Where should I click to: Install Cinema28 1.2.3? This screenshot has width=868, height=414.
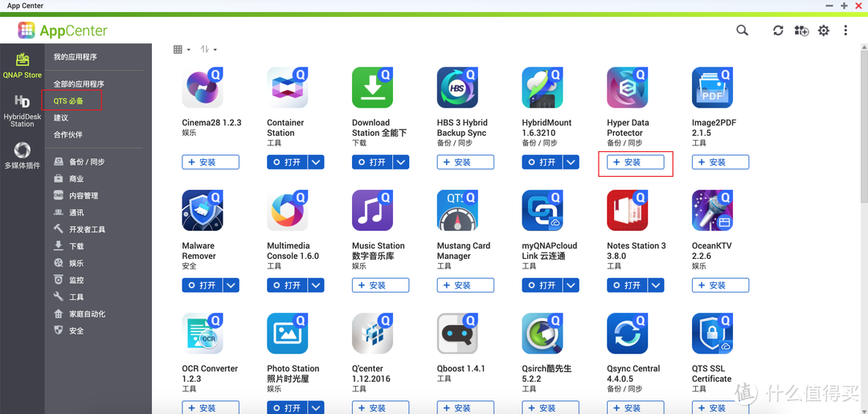click(x=211, y=162)
